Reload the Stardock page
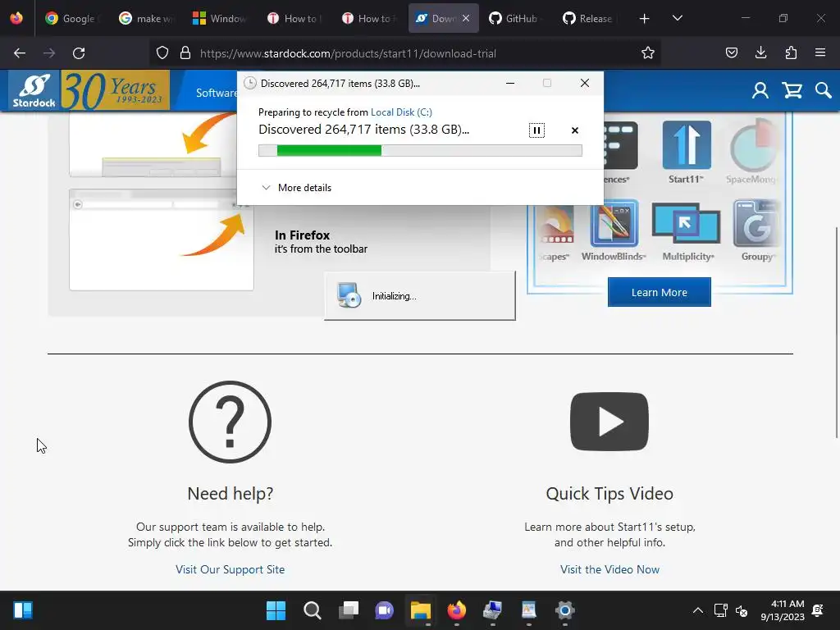This screenshot has height=630, width=840. pyautogui.click(x=79, y=53)
